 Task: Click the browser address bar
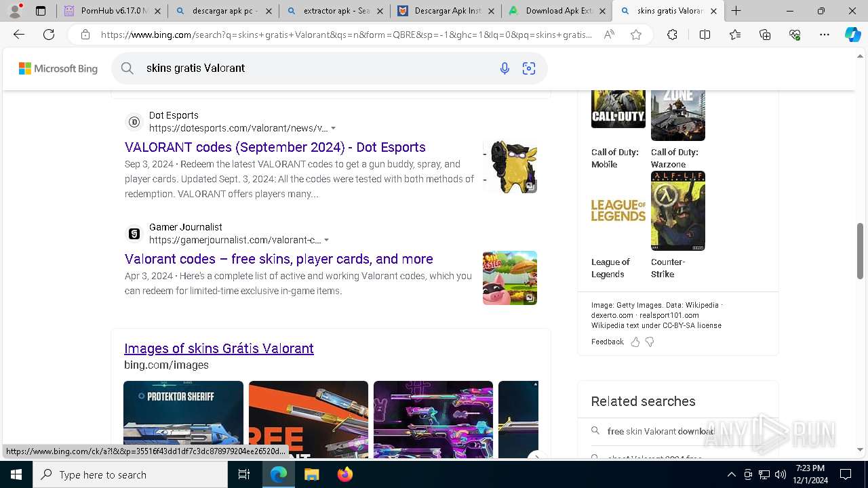coord(346,35)
